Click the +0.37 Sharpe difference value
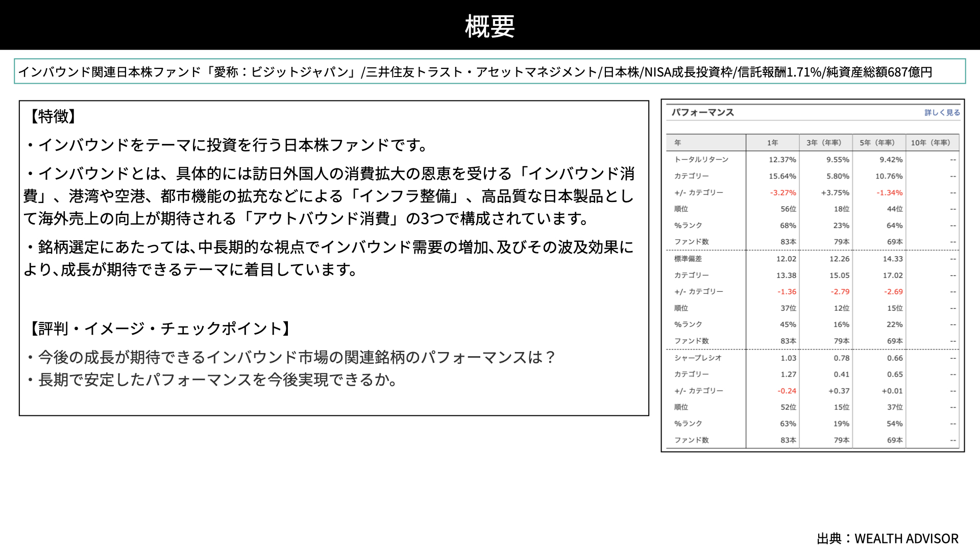Screen dimensions: 980x551 click(839, 391)
